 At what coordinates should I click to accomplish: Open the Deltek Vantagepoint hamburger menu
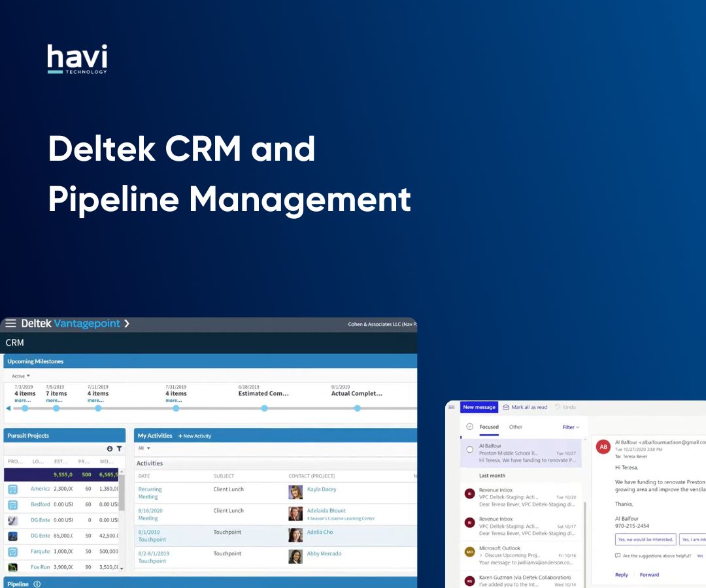(10, 323)
